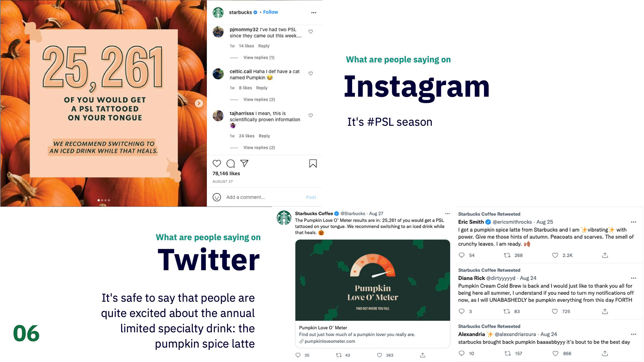Follow the starbucks Instagram account

pos(270,12)
